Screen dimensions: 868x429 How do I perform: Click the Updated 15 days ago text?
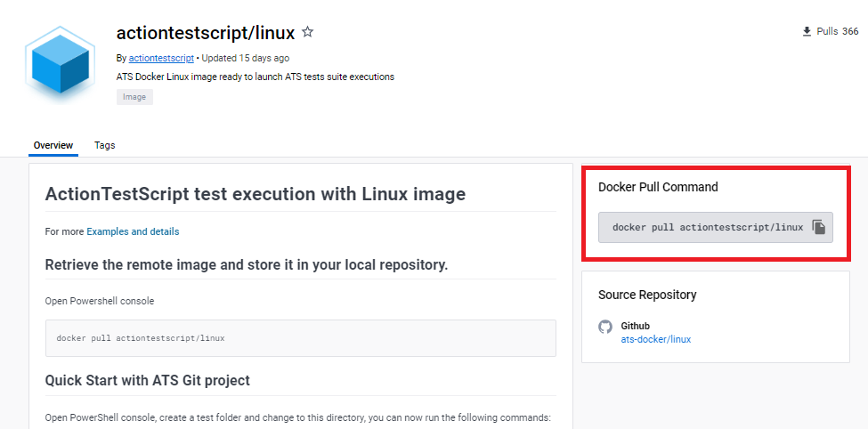pos(245,58)
